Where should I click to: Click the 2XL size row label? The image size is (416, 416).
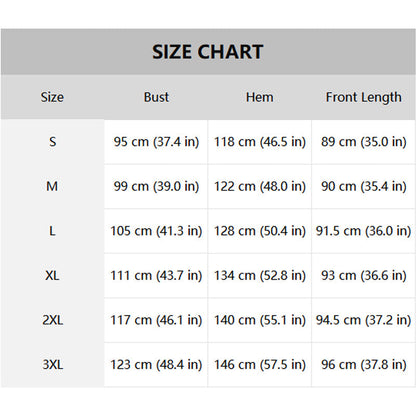click(52, 320)
